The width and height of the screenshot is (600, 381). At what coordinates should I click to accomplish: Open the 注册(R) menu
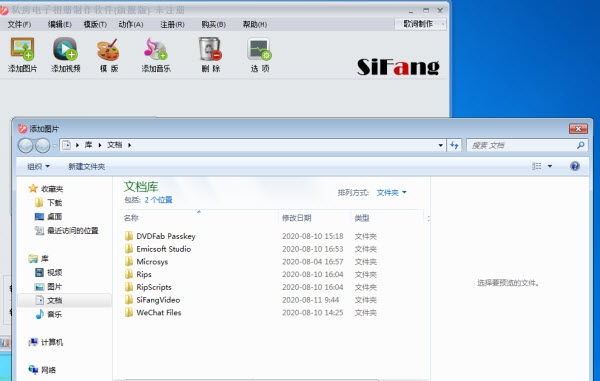click(x=172, y=24)
